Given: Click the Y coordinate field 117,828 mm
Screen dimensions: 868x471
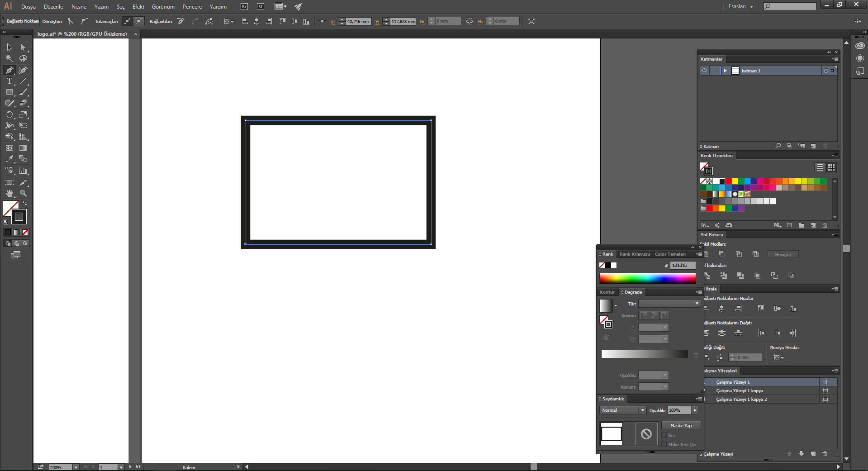Looking at the screenshot, I should coord(403,21).
